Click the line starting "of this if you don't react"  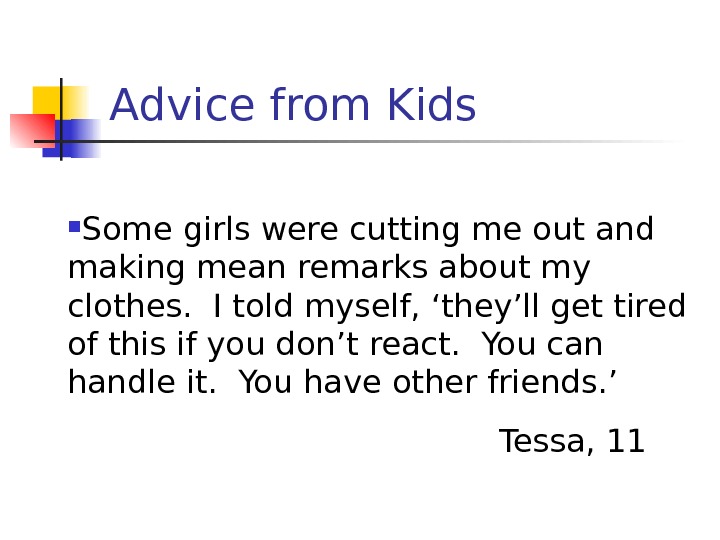click(335, 344)
